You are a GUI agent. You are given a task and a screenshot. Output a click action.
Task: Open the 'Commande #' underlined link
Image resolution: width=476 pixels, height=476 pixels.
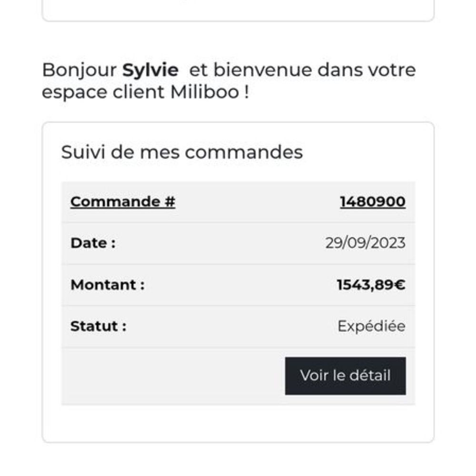[123, 201]
